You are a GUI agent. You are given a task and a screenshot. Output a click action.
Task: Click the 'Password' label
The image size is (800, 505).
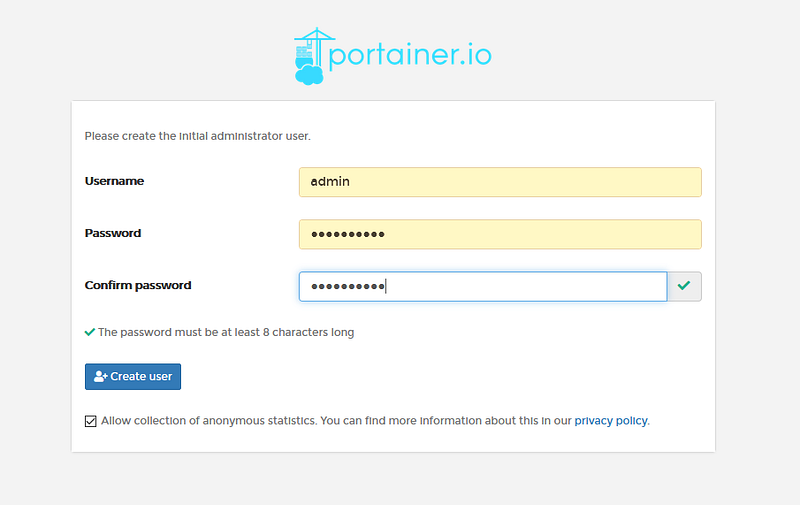click(x=113, y=233)
